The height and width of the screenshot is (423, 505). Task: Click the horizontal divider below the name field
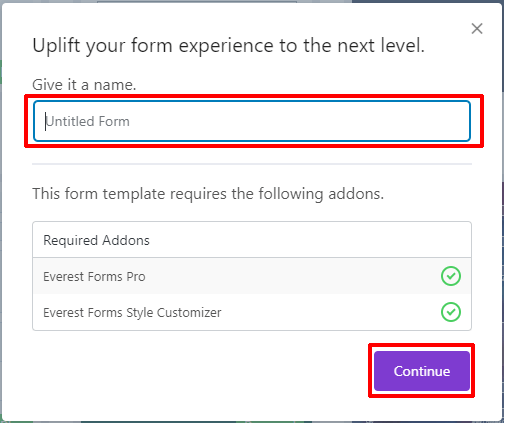pyautogui.click(x=252, y=164)
